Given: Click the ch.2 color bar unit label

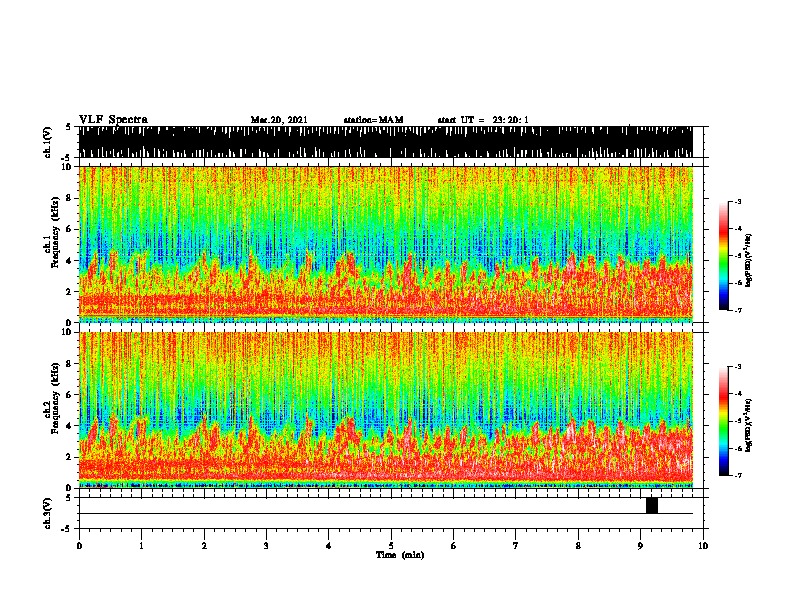Looking at the screenshot, I should click(749, 425).
